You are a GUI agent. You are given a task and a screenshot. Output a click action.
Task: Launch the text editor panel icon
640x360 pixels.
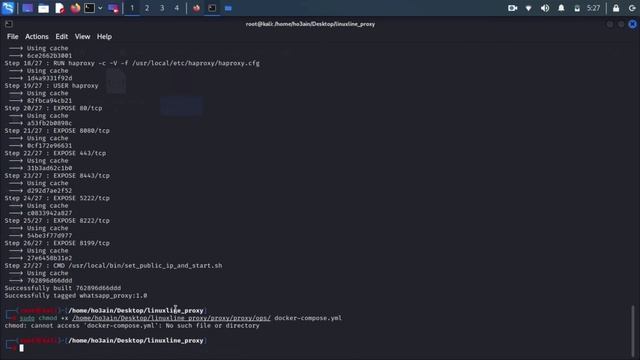click(60, 8)
